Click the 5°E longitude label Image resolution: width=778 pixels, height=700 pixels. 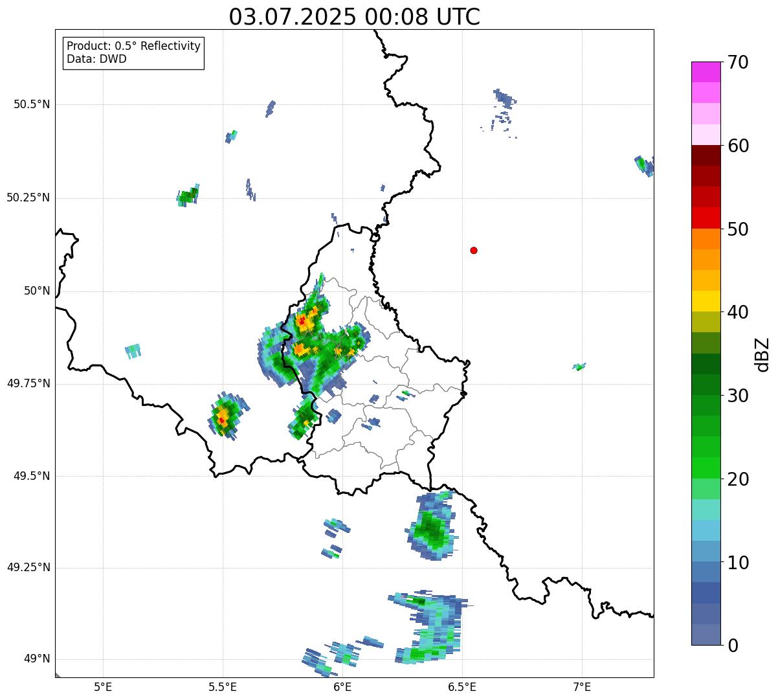[x=103, y=686]
